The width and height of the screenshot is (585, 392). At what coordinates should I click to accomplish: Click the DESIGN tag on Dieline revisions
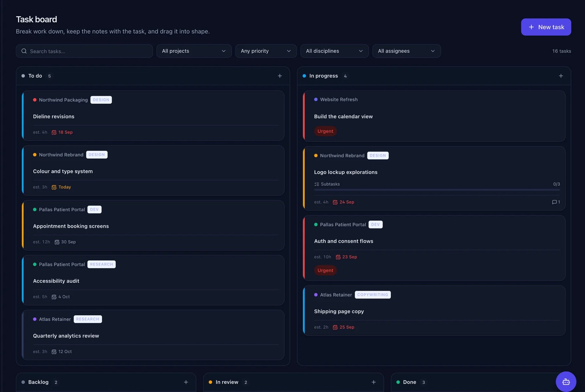click(101, 100)
